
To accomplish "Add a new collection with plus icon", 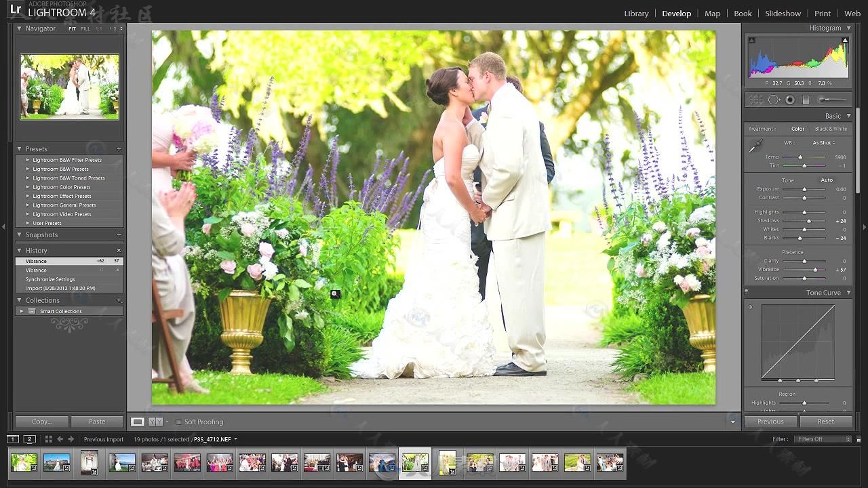I will [119, 300].
